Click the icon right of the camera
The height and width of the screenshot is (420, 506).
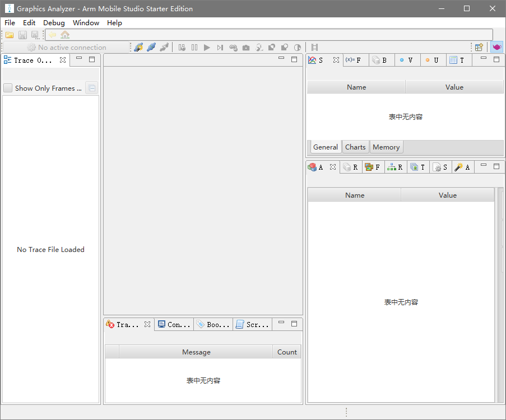click(x=259, y=48)
